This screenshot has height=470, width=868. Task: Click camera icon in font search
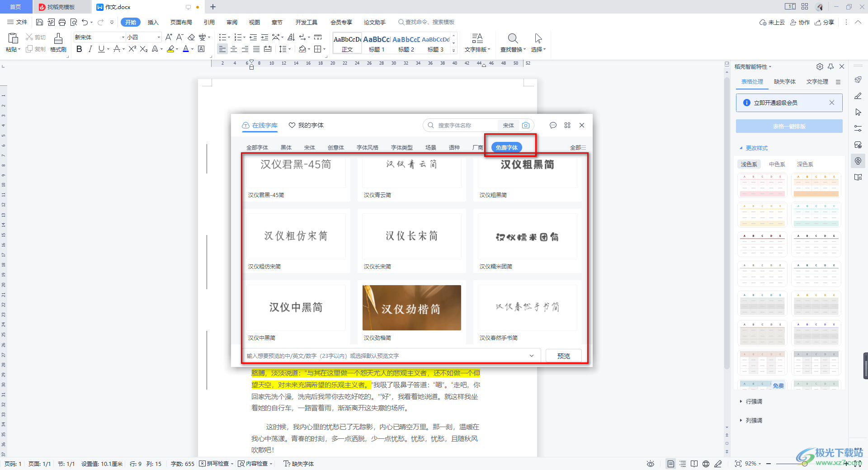pyautogui.click(x=526, y=125)
